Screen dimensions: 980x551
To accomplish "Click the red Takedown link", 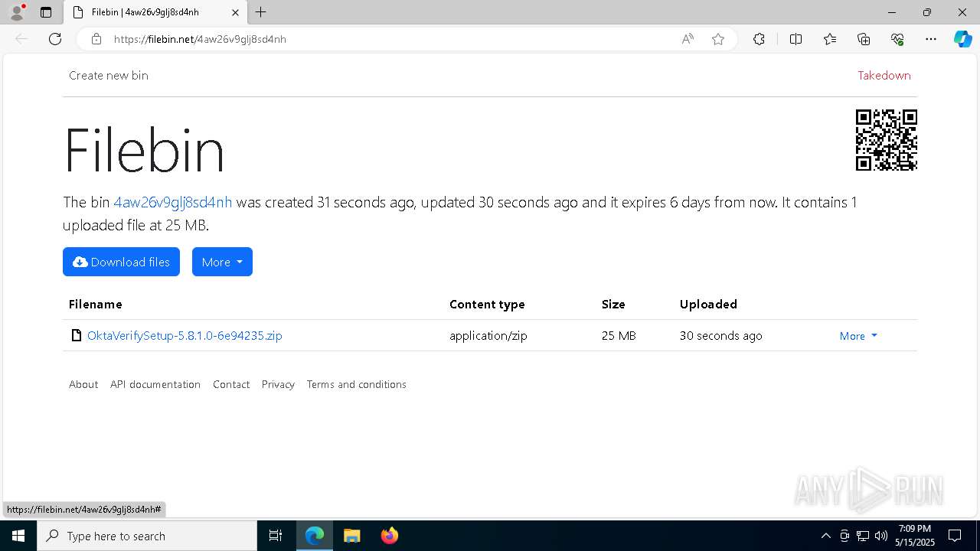I will tap(884, 75).
